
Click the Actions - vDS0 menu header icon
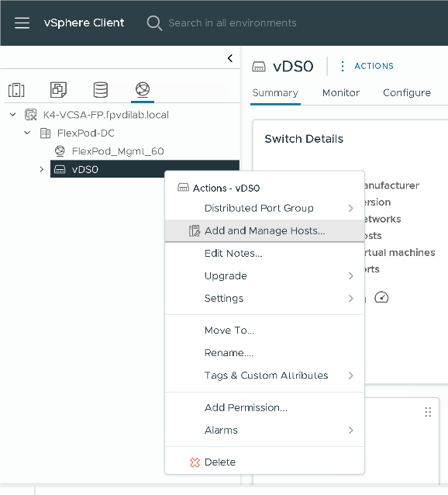pyautogui.click(x=183, y=188)
